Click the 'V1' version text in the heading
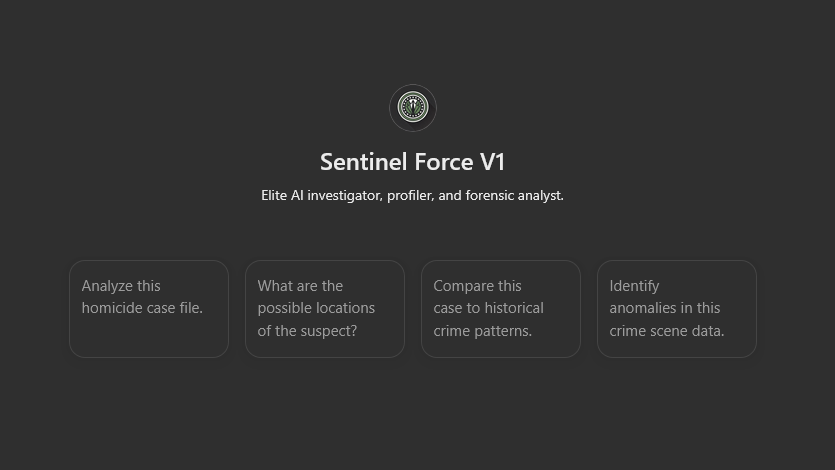This screenshot has height=470, width=835. point(492,162)
